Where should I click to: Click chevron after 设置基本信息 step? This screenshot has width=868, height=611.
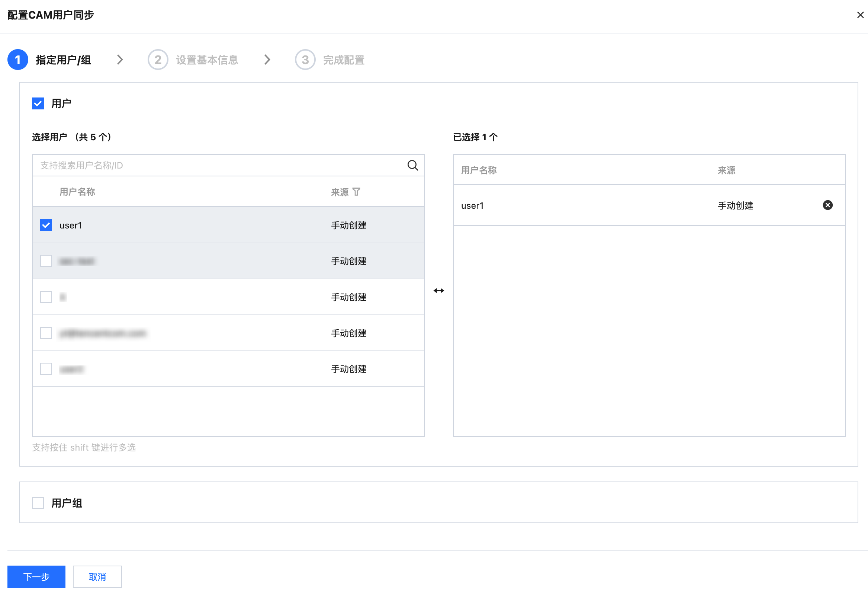(267, 60)
